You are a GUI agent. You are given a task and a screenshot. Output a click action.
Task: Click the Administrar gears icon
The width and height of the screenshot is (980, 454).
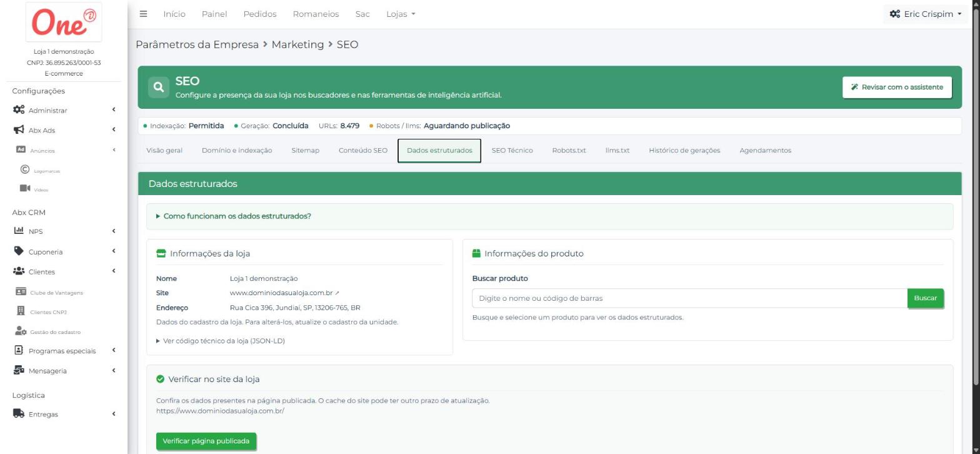[x=19, y=110]
